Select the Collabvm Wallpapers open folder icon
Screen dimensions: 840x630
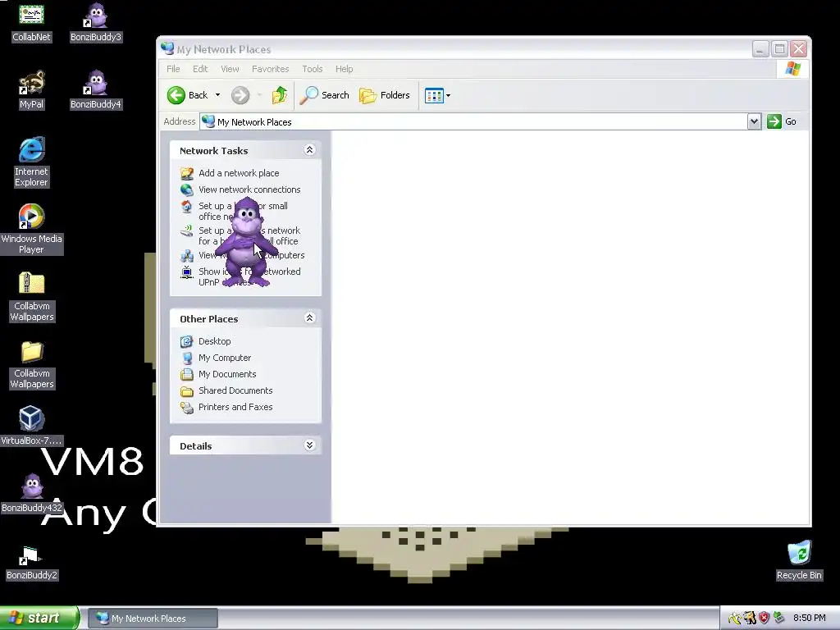pos(31,364)
